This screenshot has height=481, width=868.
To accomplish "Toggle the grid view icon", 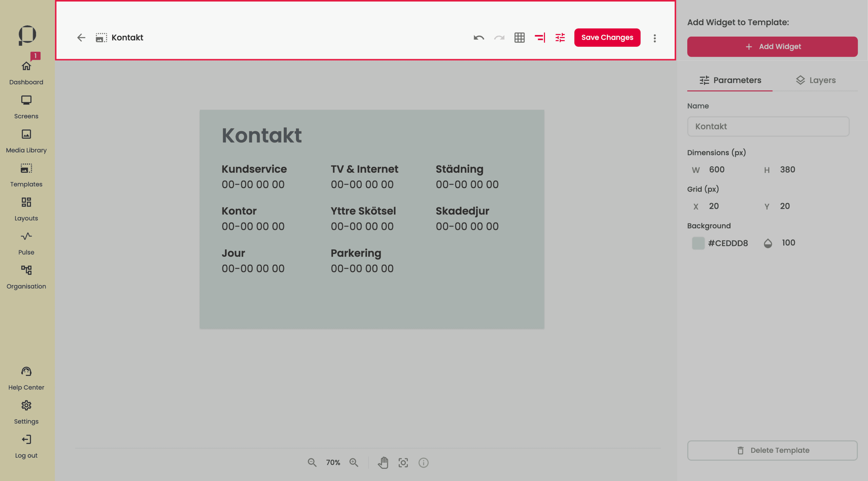I will (x=519, y=38).
